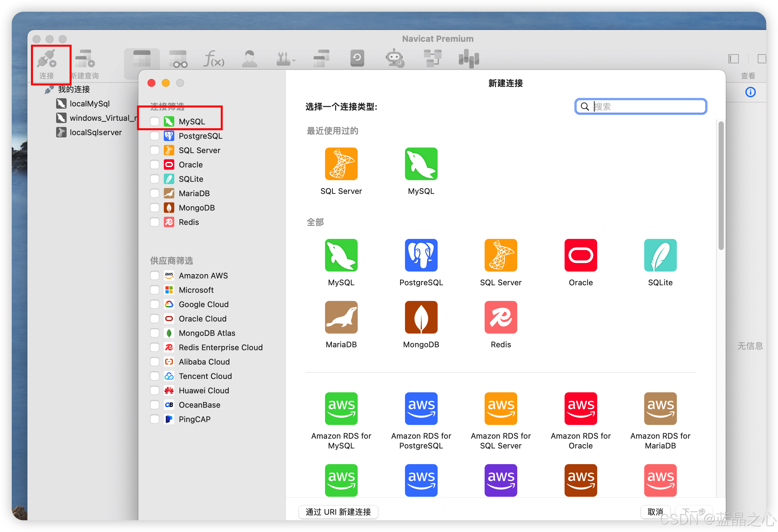Select the MongoDB connection type icon
Image resolution: width=778 pixels, height=532 pixels.
tap(421, 318)
